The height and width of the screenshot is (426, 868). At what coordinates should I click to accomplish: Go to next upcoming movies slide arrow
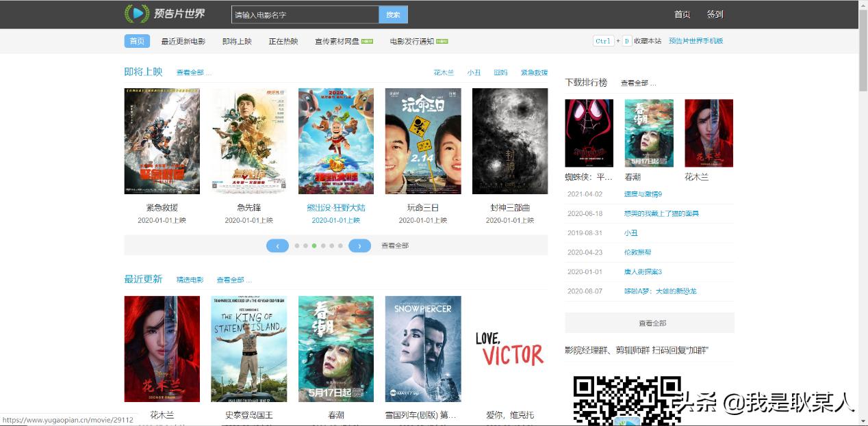(359, 245)
